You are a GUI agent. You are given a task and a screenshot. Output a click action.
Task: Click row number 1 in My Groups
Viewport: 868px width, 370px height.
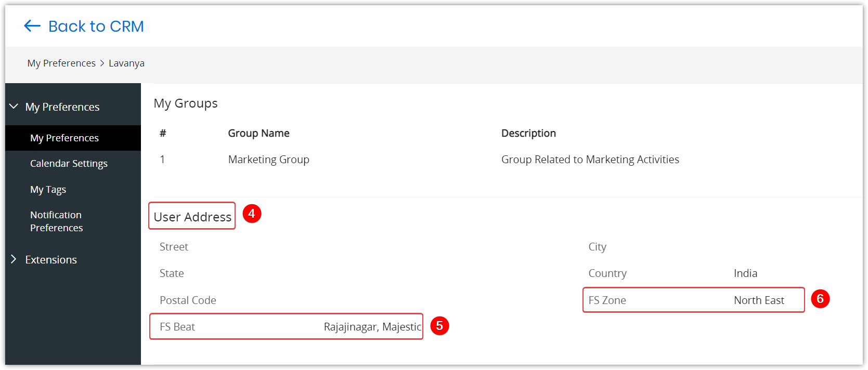click(162, 160)
